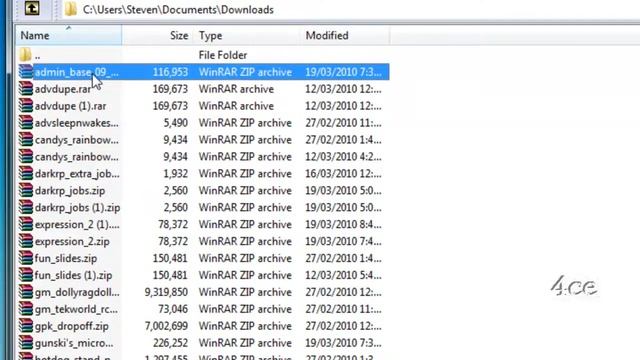This screenshot has height=360, width=640.
Task: Click the gm_dollyragdoll archive icon
Action: coord(26,292)
